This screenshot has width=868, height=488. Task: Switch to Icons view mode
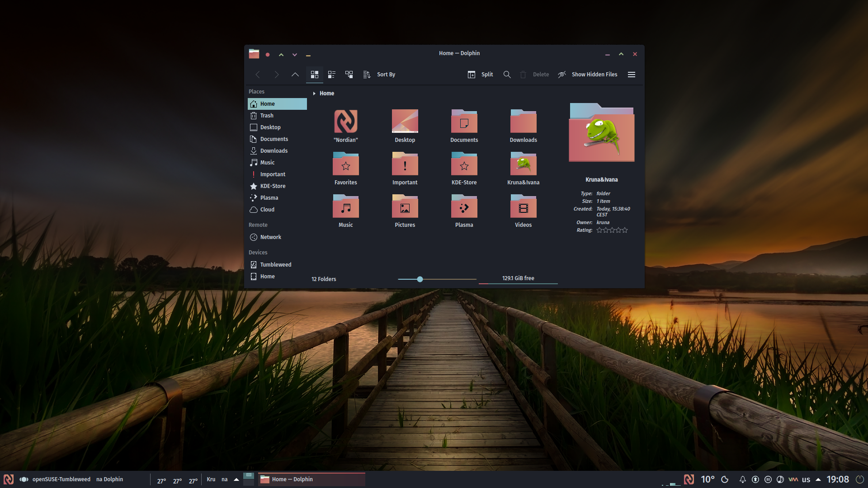tap(315, 75)
